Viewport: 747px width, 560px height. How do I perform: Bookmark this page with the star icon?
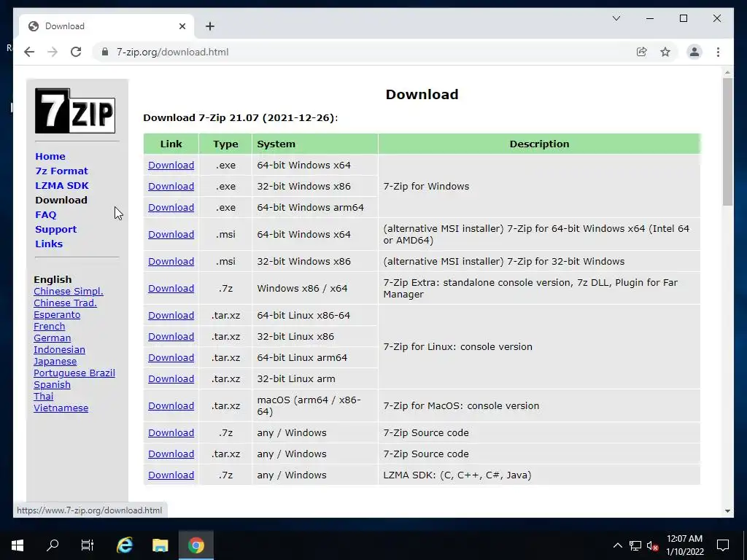(665, 52)
